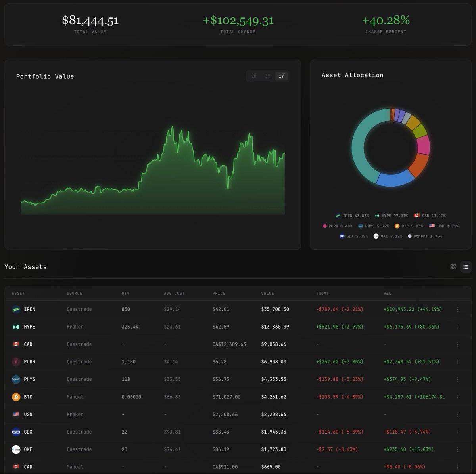Click the $71,027.00 BTC price cell
Screen dimensions: 476x474
226,397
